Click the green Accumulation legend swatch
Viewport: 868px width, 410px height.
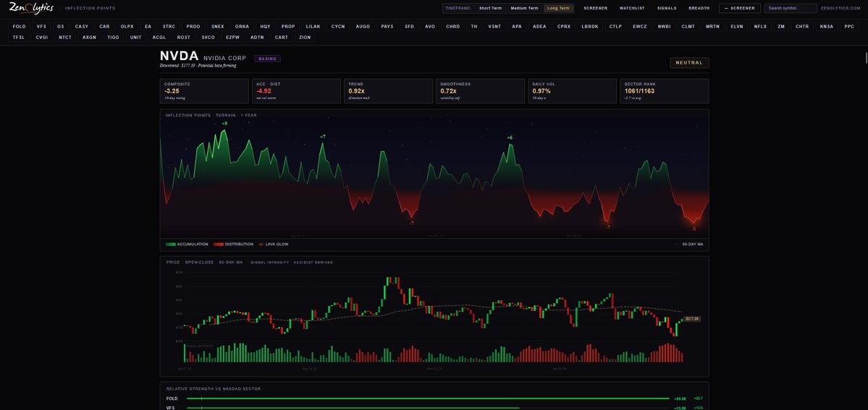[x=171, y=244]
